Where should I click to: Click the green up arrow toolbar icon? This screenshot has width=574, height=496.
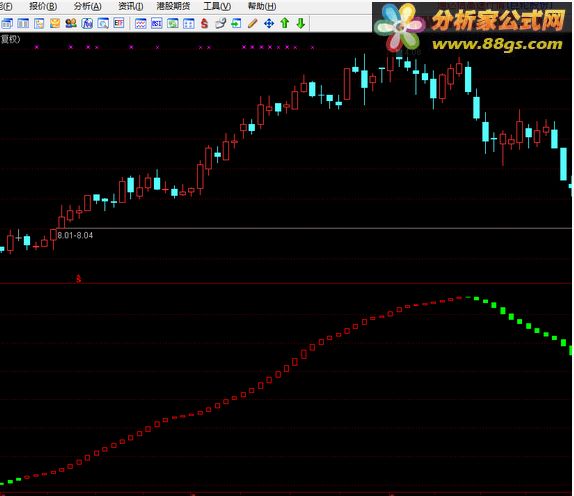click(x=285, y=23)
